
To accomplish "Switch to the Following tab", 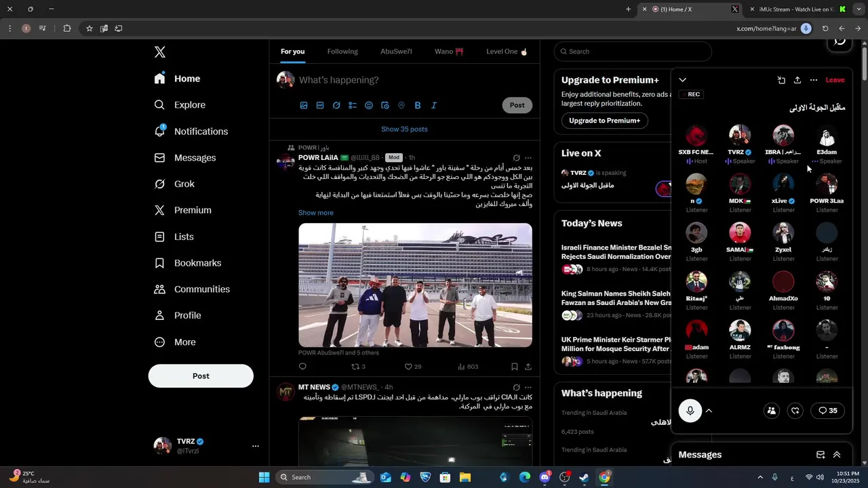I will (x=342, y=52).
